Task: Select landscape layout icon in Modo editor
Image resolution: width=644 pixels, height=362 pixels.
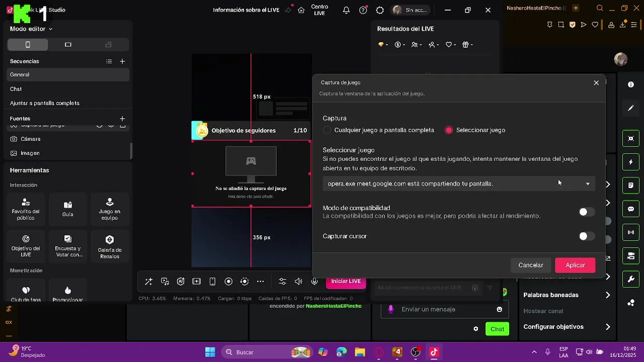Action: tap(68, 45)
